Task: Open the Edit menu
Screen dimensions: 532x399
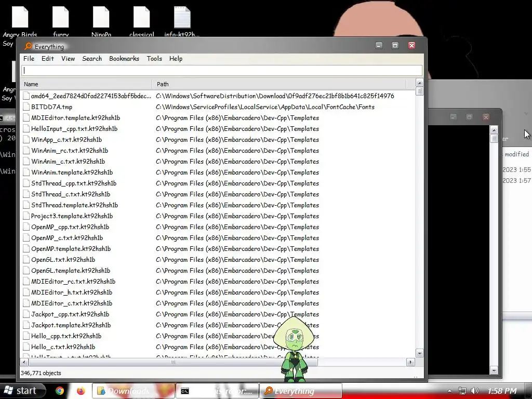Action: coord(47,59)
